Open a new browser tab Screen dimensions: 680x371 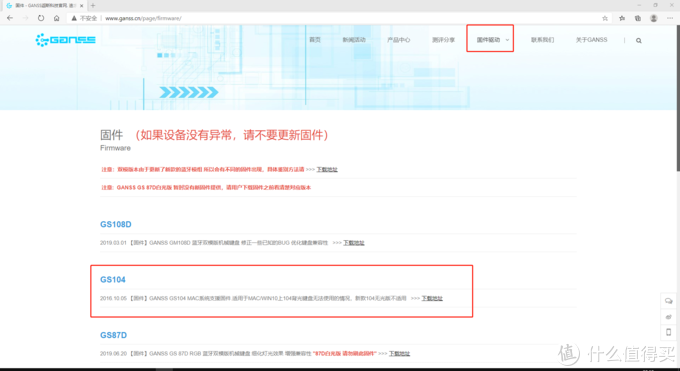93,6
